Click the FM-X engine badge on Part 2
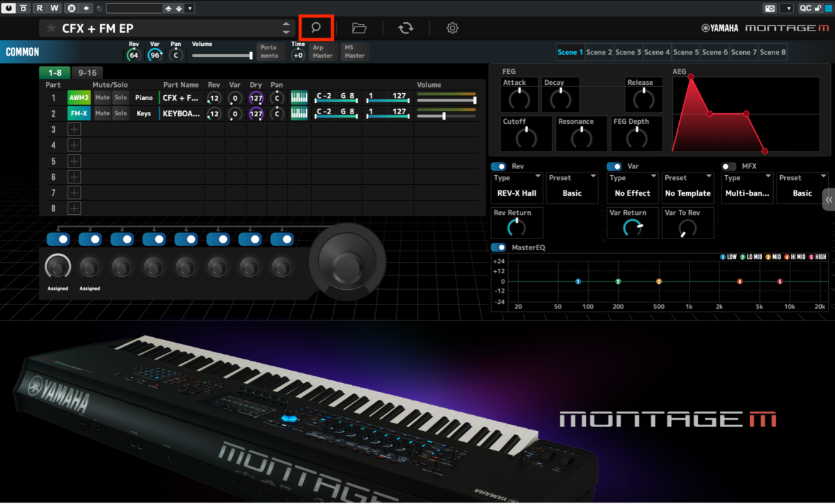This screenshot has height=504, width=835. click(x=79, y=113)
